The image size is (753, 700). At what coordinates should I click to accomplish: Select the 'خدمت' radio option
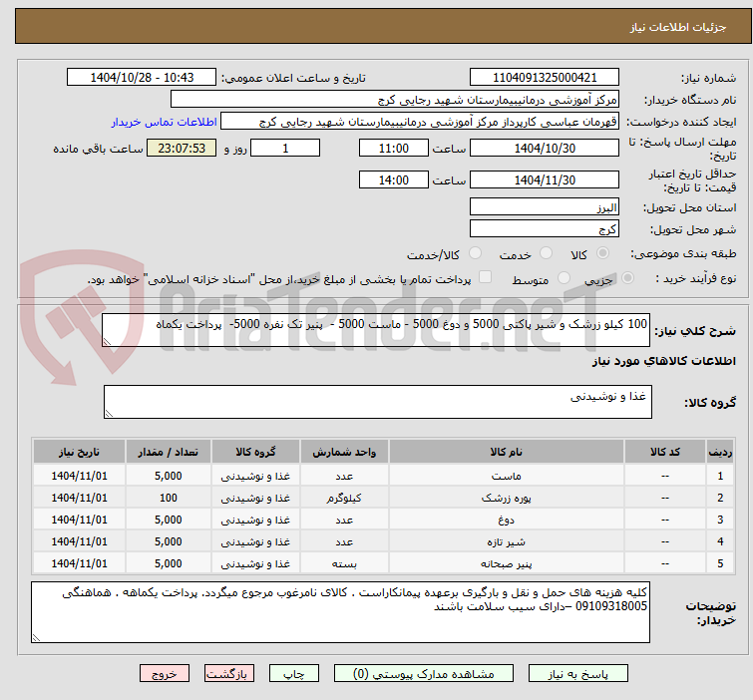[546, 253]
